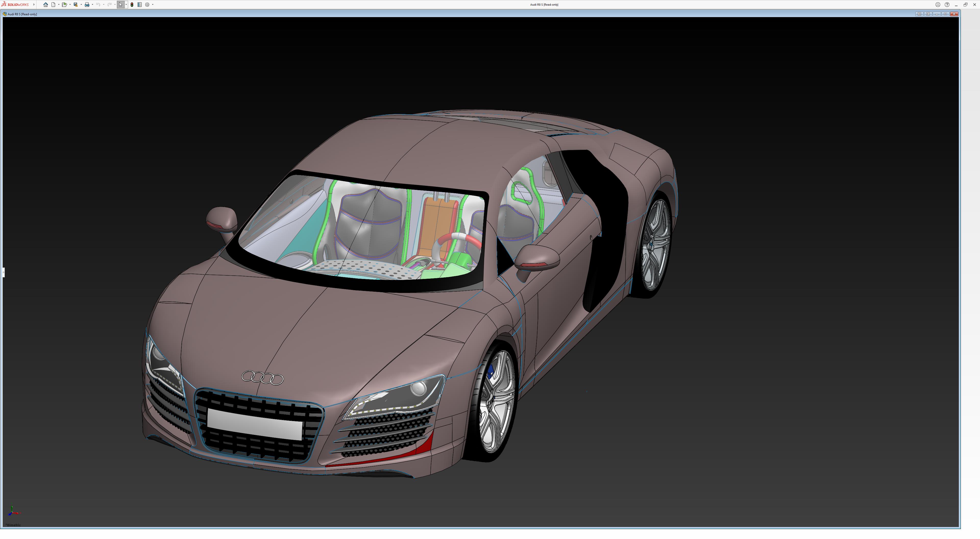This screenshot has width=980, height=539.
Task: Open the Open-file dropdown arrow
Action: 70,5
